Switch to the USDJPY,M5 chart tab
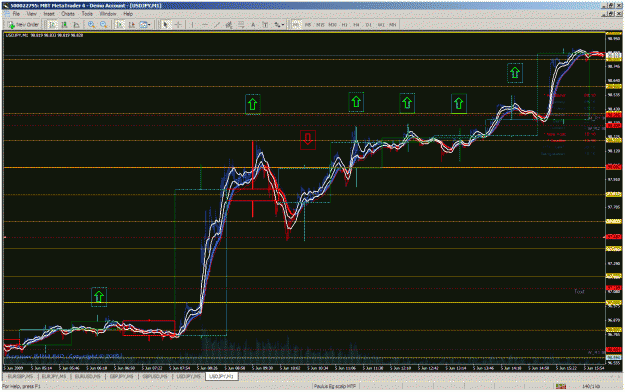 pyautogui.click(x=188, y=376)
